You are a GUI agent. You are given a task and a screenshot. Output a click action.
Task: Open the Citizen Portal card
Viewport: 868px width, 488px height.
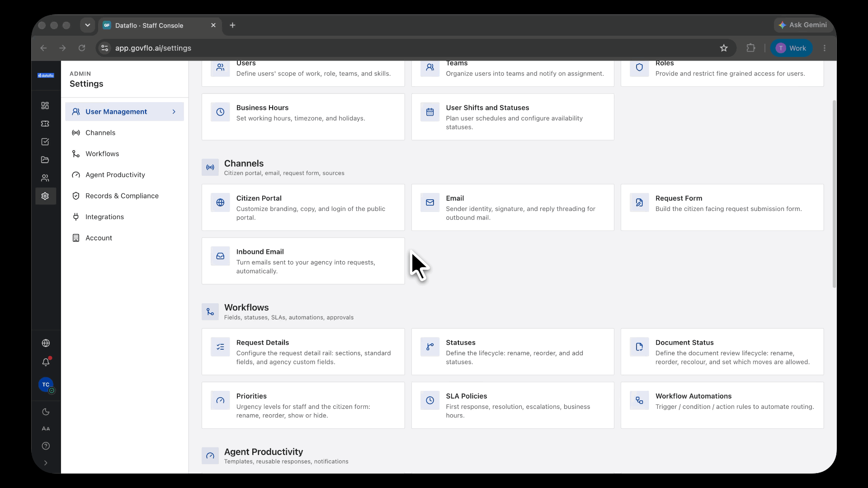(x=303, y=207)
